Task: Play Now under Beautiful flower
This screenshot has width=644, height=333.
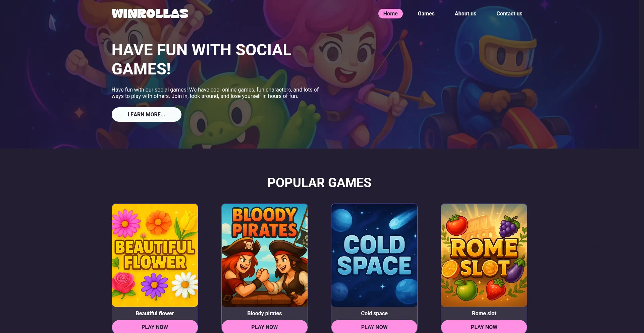Action: click(x=155, y=327)
